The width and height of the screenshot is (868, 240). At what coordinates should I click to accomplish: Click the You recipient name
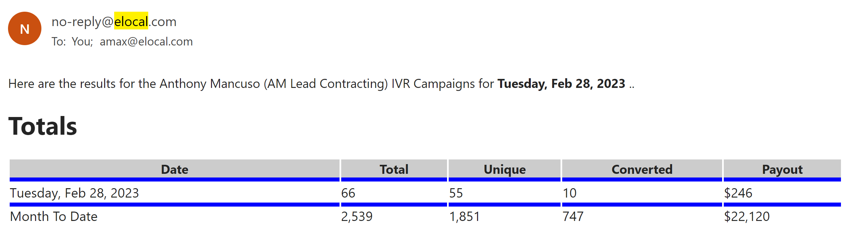click(x=82, y=41)
